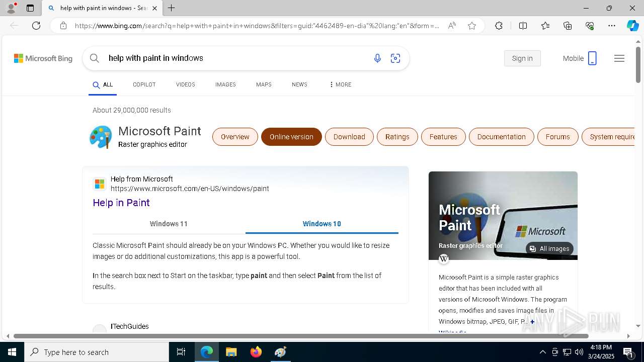This screenshot has height=362, width=644.
Task: Click the Microsoft Paint palette icon
Action: tap(101, 137)
